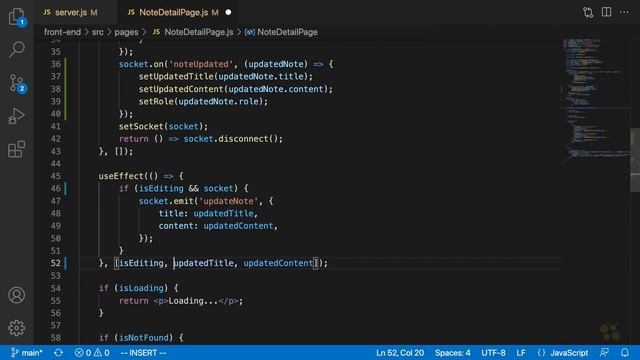This screenshot has height=360, width=640.
Task: Click Ln 52, Col 20 cursor position
Action: 400,353
